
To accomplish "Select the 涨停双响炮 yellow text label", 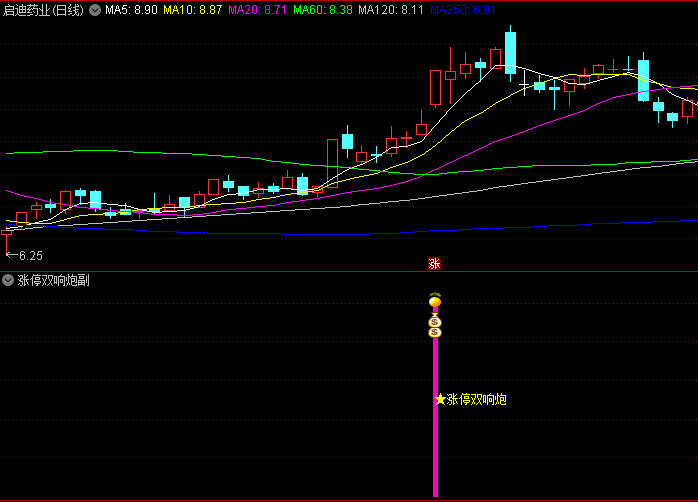I will tap(477, 399).
